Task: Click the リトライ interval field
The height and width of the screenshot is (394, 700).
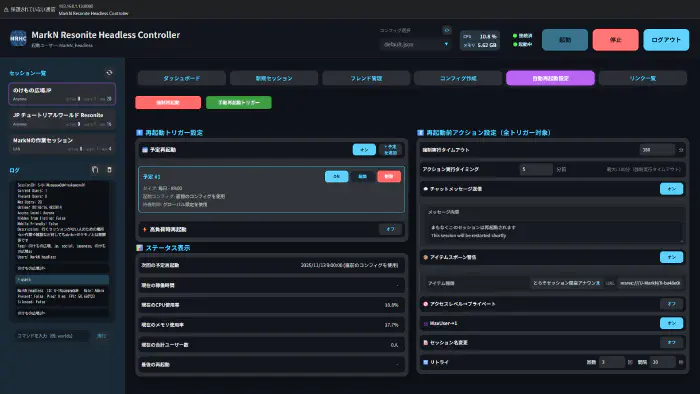Action: [662, 362]
